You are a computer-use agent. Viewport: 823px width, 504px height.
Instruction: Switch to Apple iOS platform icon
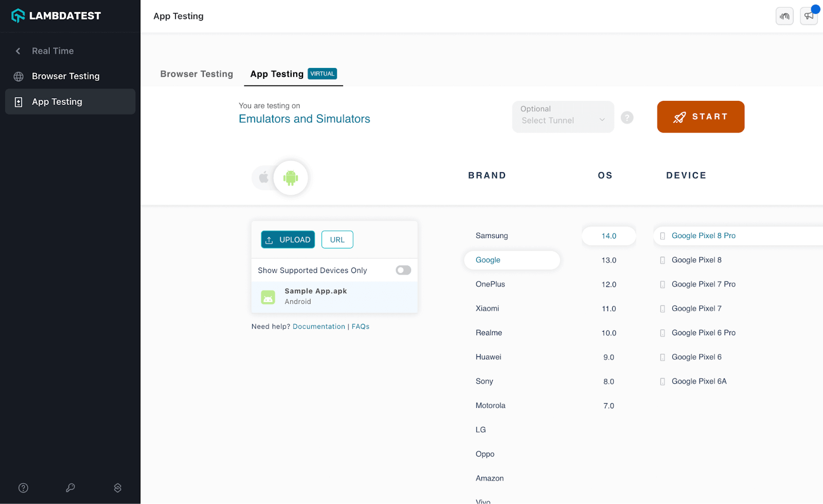[263, 178]
